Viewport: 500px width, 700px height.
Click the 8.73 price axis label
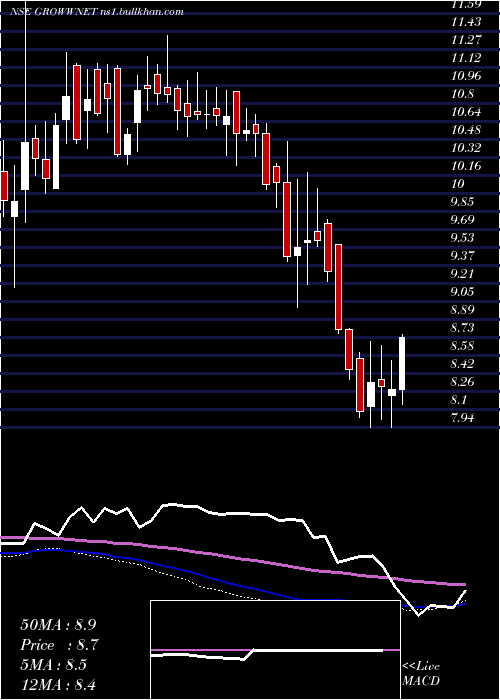point(462,328)
